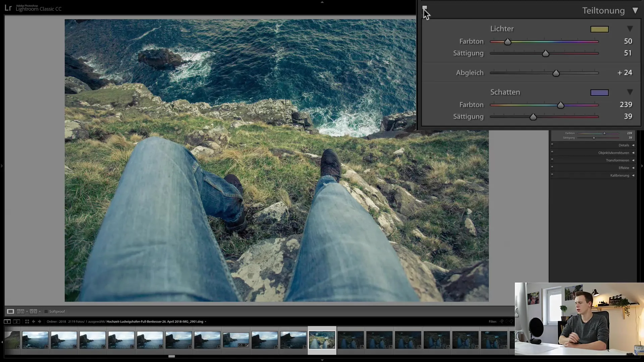Expand the Objektivkorrekturen panel arrow
644x362 pixels.
click(633, 153)
